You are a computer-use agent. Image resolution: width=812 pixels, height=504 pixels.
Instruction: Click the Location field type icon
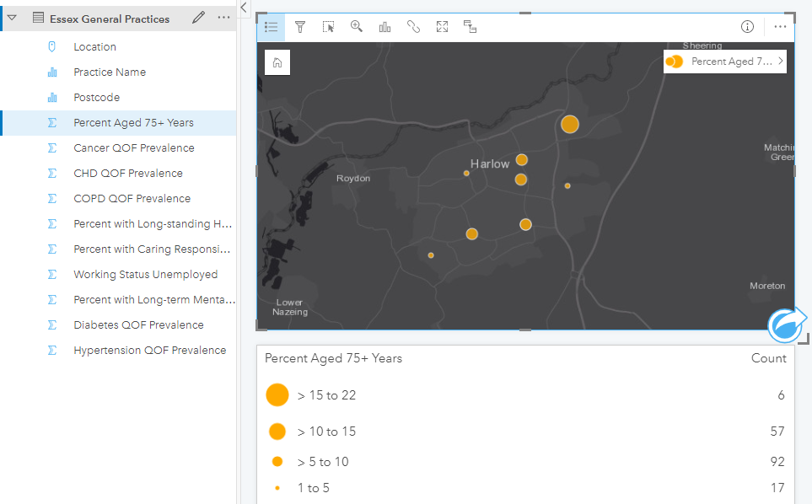51,46
